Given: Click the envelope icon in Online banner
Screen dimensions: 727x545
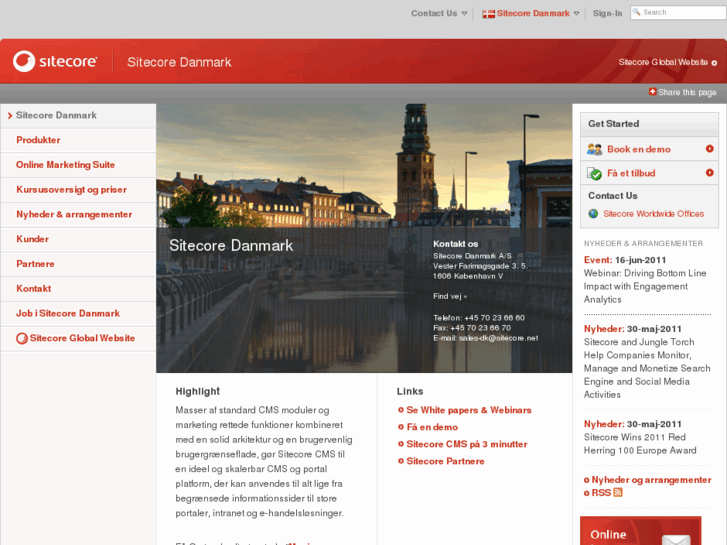Looking at the screenshot, I should 676,540.
